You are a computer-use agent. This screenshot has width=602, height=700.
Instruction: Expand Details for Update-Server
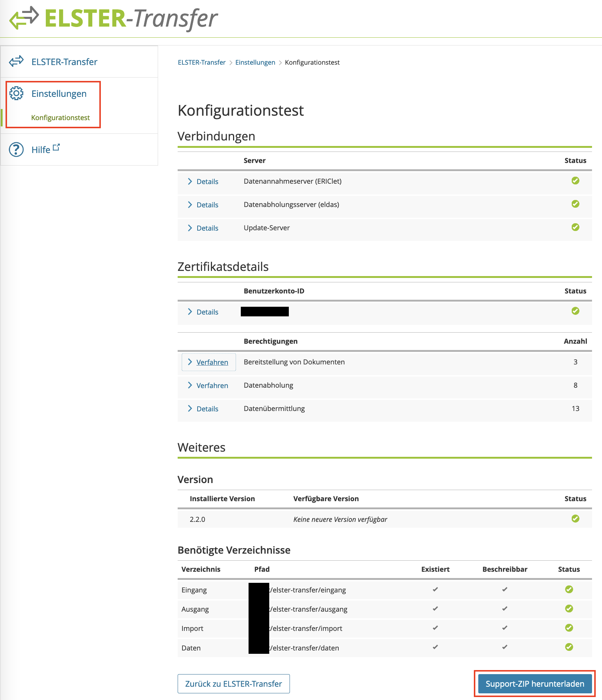pos(203,228)
